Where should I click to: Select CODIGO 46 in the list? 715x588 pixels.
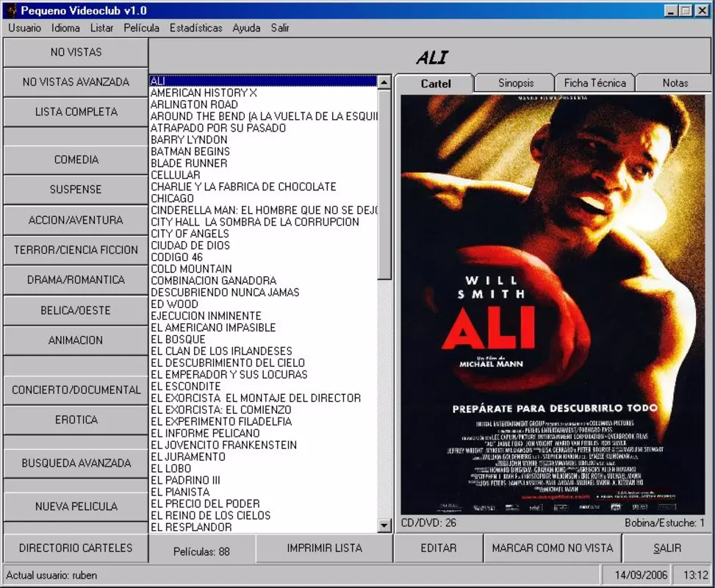(x=263, y=257)
